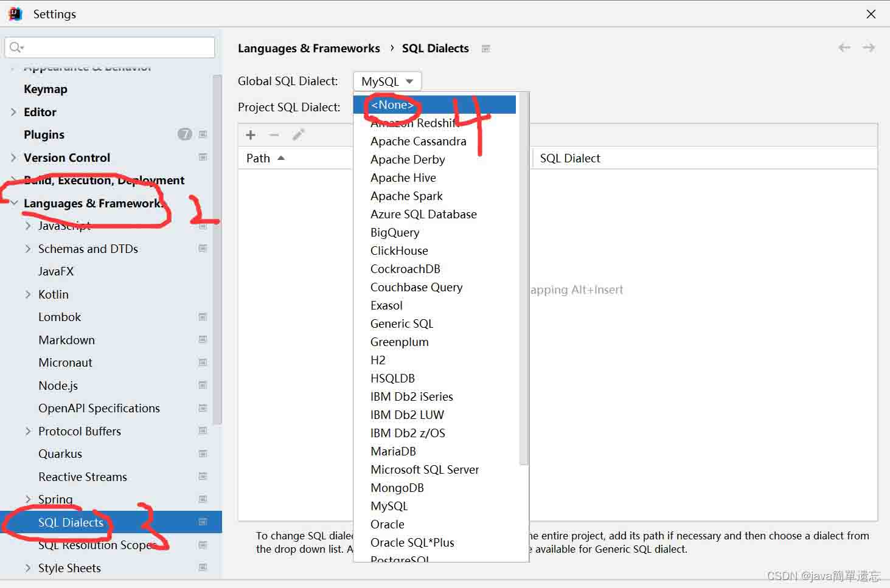Click the project icon in Spring row
890x588 pixels.
coord(203,499)
